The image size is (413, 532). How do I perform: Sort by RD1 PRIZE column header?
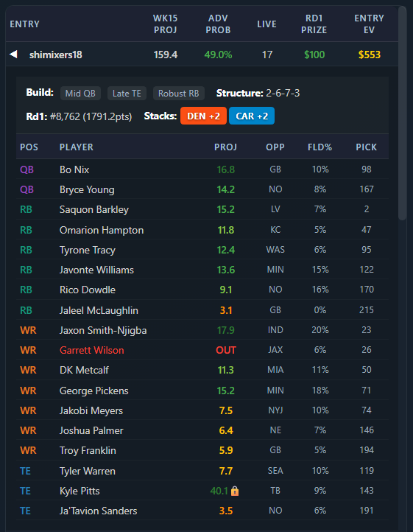(x=314, y=24)
